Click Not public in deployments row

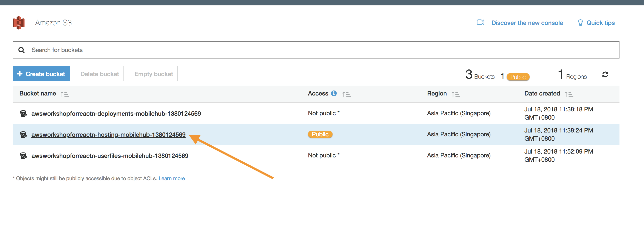coord(324,113)
